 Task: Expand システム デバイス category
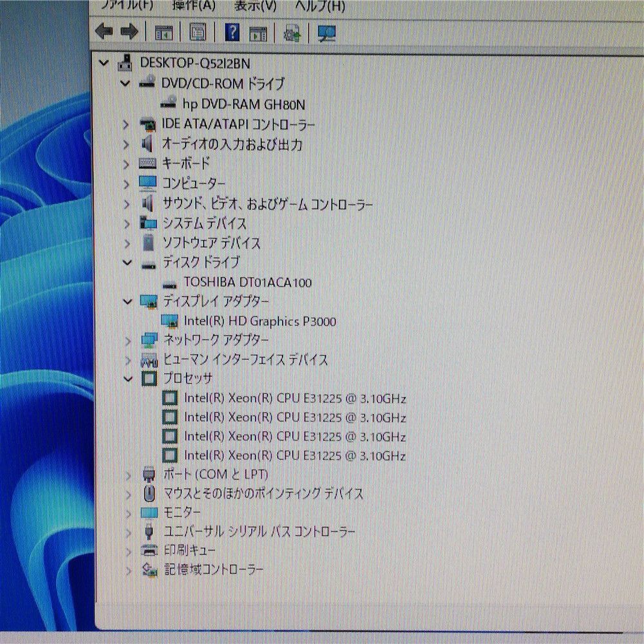point(127,223)
